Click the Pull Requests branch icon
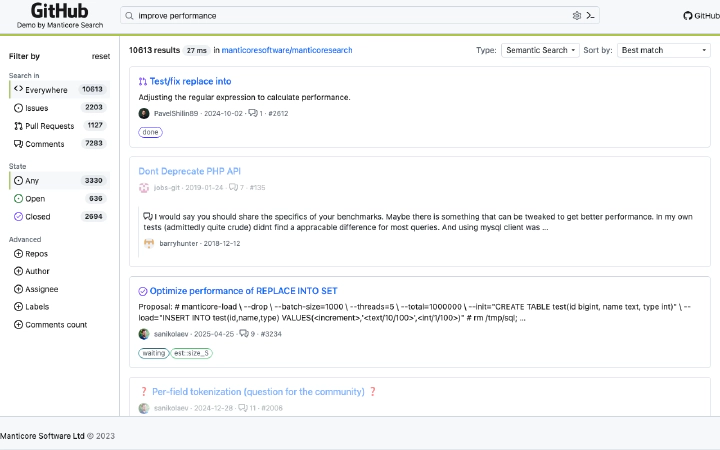The width and height of the screenshot is (720, 450). click(x=18, y=126)
